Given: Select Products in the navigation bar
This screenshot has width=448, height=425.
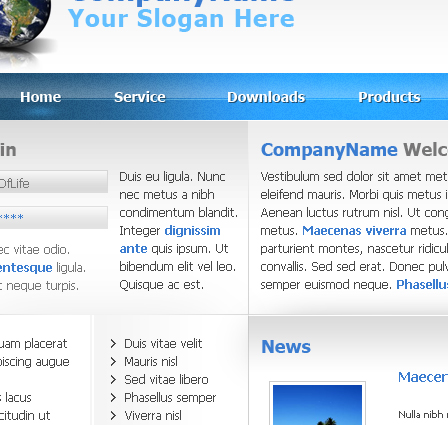Looking at the screenshot, I should pos(389,97).
